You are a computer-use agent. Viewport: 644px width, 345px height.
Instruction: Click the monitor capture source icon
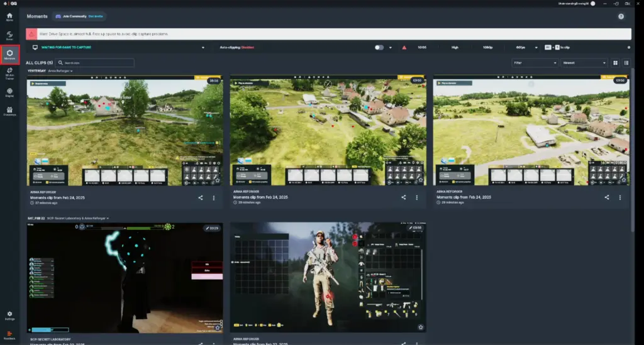35,48
